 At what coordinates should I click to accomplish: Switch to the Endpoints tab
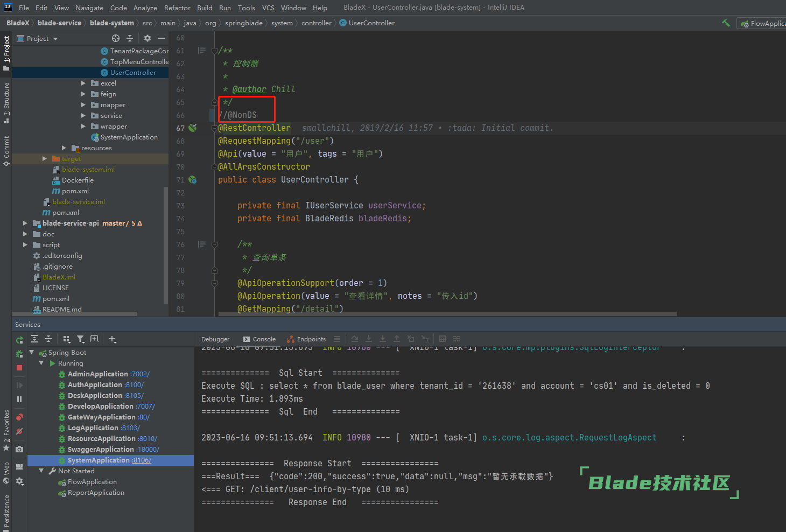[306, 339]
